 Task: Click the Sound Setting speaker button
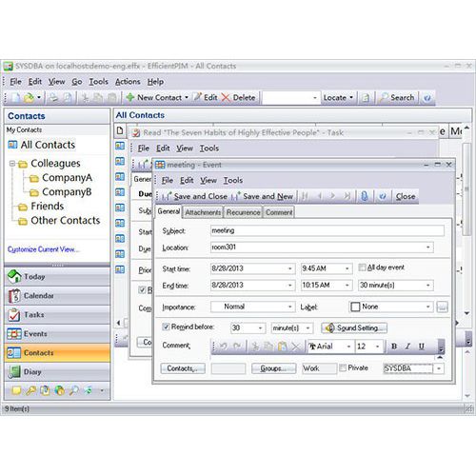354,327
